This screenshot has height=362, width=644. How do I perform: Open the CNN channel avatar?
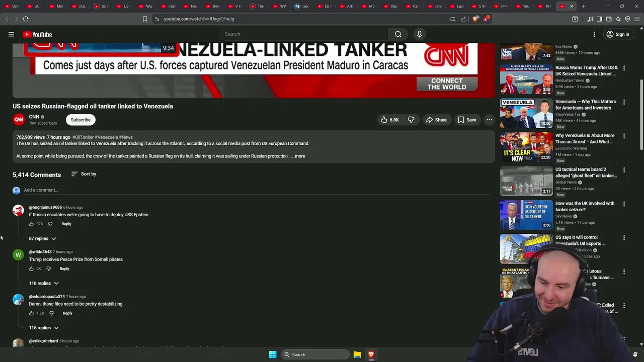[19, 120]
